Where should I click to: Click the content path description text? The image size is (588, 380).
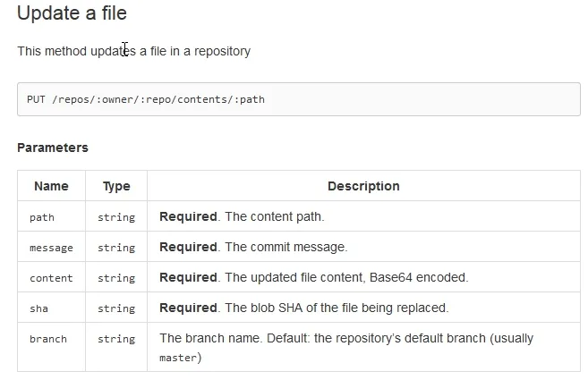(x=242, y=217)
